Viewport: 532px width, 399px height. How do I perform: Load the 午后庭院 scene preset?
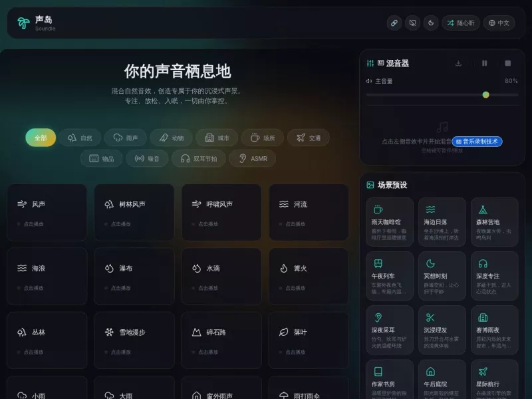[442, 379]
